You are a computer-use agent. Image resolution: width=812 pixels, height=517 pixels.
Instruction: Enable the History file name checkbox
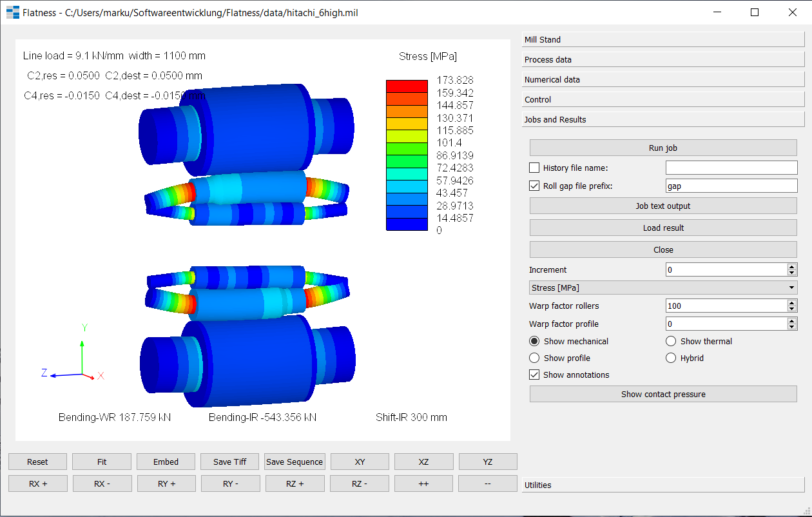click(534, 167)
